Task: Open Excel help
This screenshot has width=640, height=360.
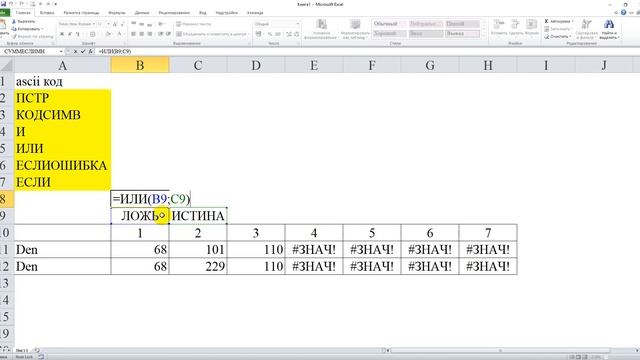Action: [623, 12]
